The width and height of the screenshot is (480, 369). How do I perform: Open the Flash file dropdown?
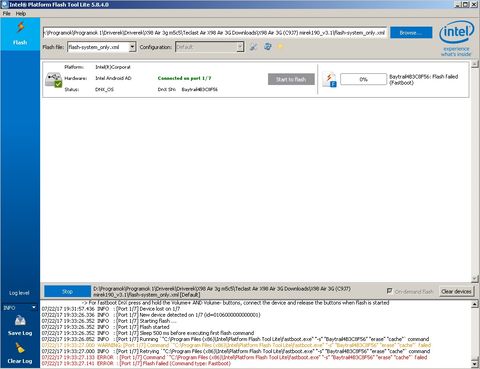click(132, 47)
